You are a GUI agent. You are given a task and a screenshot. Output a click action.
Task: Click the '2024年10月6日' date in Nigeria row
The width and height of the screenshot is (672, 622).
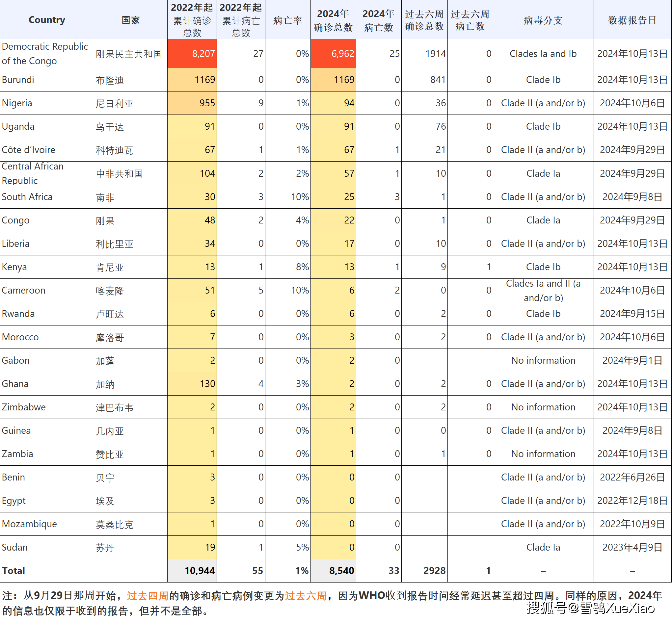[632, 103]
